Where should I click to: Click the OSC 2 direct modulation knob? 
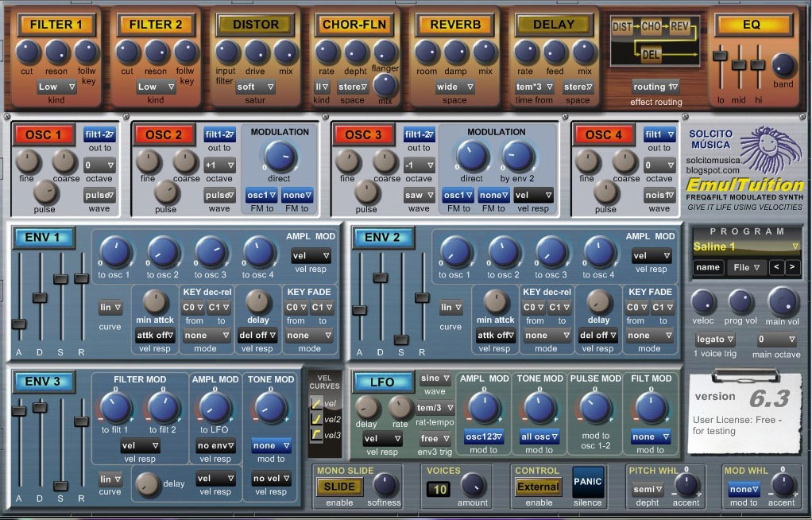tap(280, 156)
